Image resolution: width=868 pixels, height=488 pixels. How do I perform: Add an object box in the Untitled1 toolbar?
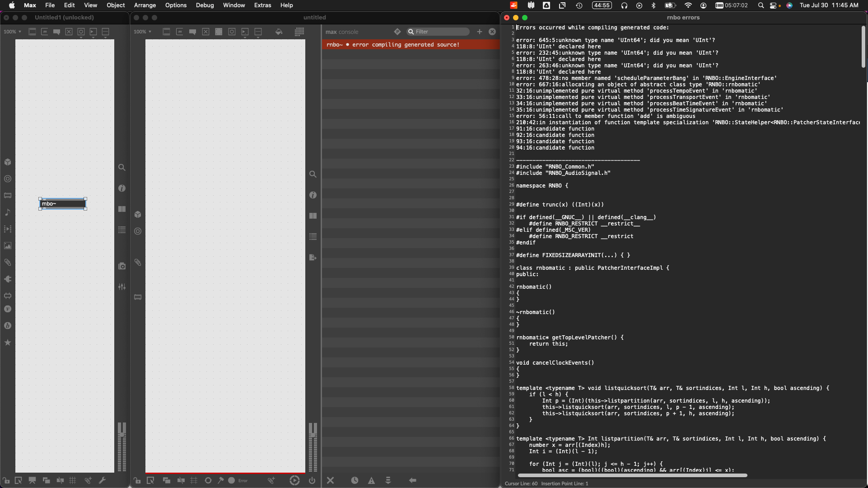click(32, 32)
